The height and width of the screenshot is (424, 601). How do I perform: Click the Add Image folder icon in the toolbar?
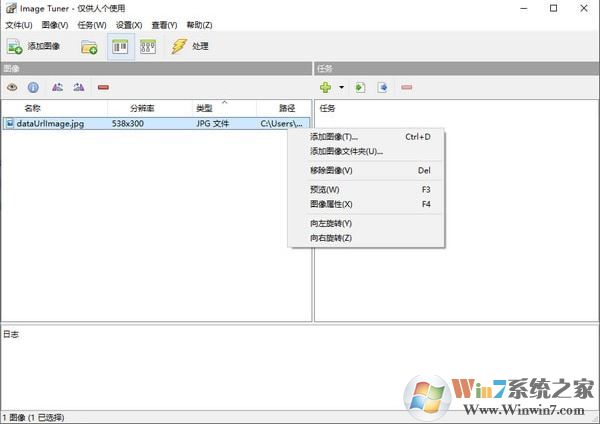[89, 47]
